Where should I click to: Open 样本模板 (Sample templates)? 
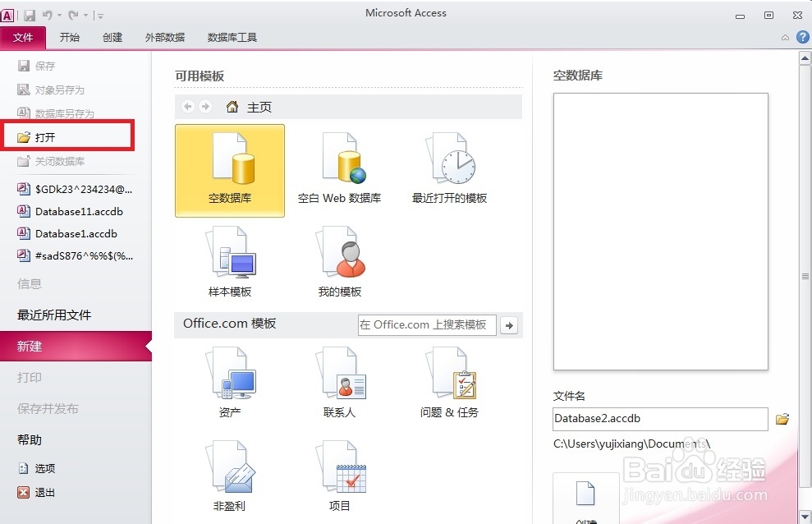tap(229, 261)
